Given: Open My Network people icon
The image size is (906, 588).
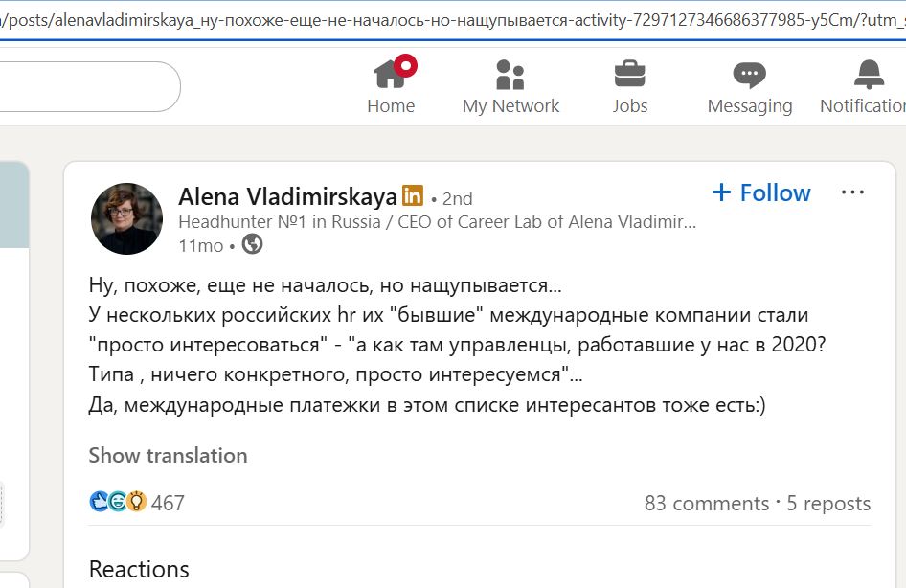Looking at the screenshot, I should pyautogui.click(x=510, y=75).
